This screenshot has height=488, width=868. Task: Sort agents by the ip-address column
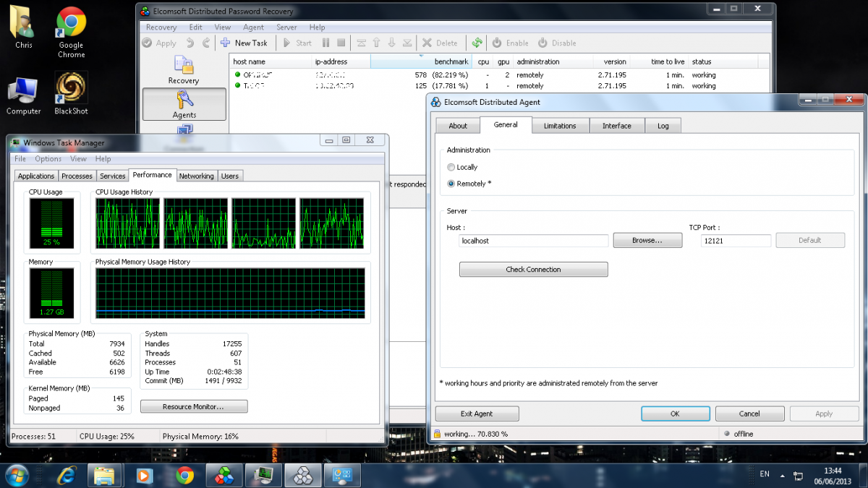pyautogui.click(x=341, y=61)
